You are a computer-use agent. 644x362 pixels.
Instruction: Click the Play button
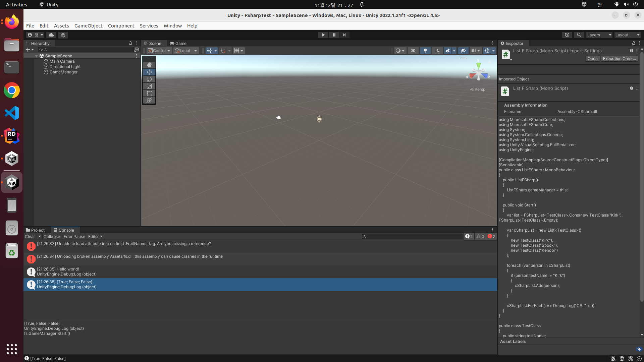click(323, 35)
